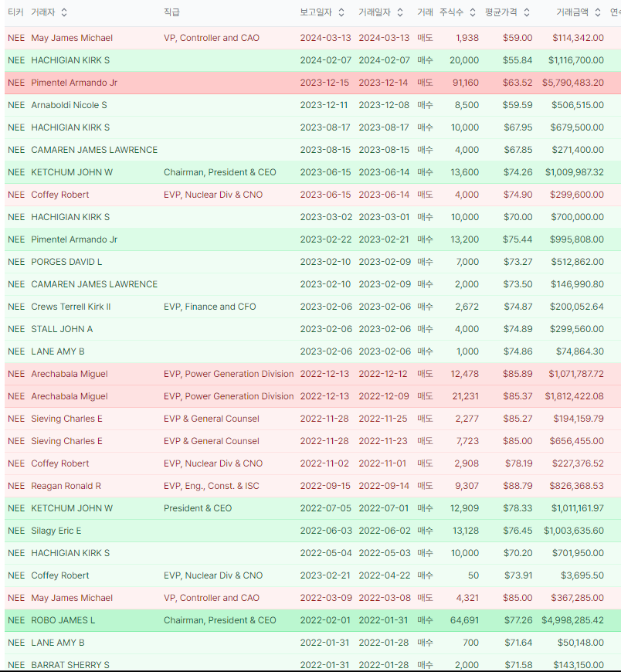The width and height of the screenshot is (621, 672).
Task: Click trader BARRAT SHERRY S
Action: click(70, 665)
